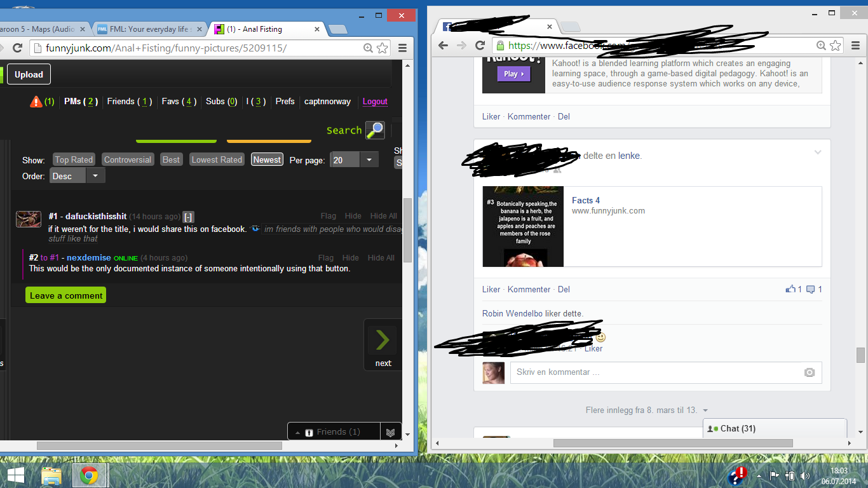Reload the funnyjunk page in left window
This screenshot has height=488, width=868.
point(18,48)
